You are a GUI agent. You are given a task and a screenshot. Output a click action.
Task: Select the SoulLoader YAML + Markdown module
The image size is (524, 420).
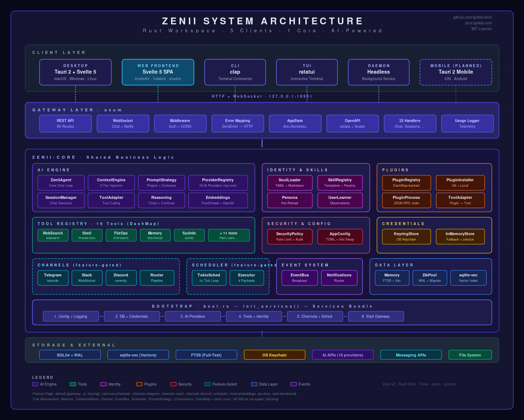289,183
